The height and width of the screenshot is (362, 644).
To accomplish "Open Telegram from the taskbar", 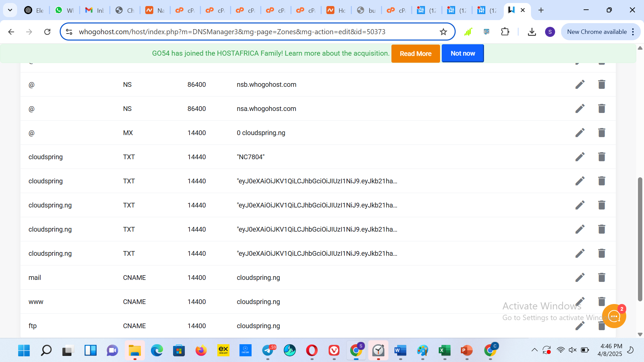I will tap(268, 351).
